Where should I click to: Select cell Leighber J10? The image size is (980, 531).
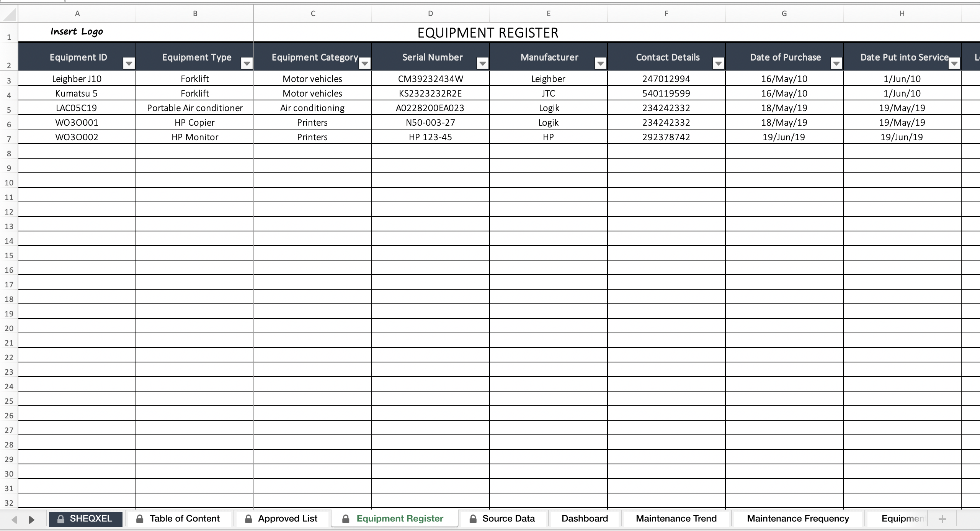[77, 79]
